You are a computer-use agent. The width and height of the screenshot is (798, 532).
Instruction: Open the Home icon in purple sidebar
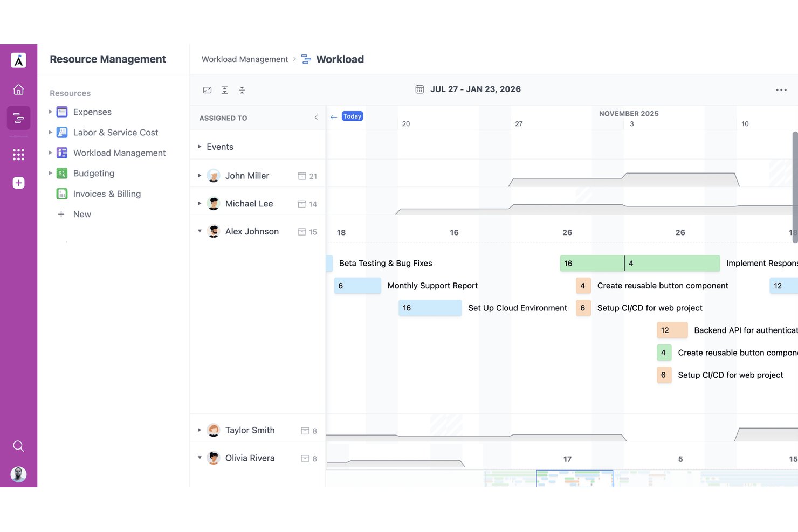[x=18, y=89]
